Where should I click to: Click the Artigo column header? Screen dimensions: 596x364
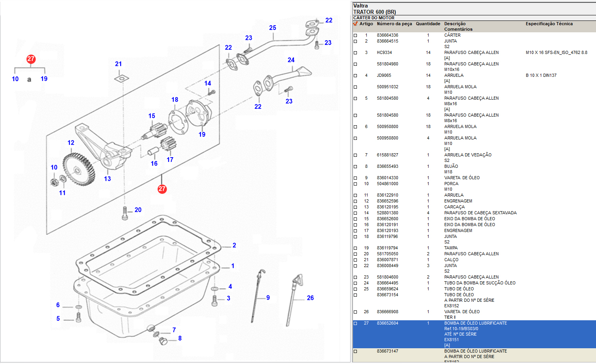(366, 24)
